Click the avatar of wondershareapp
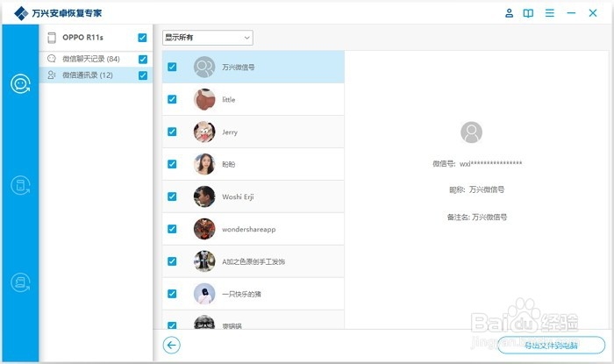The width and height of the screenshot is (614, 364). (204, 229)
